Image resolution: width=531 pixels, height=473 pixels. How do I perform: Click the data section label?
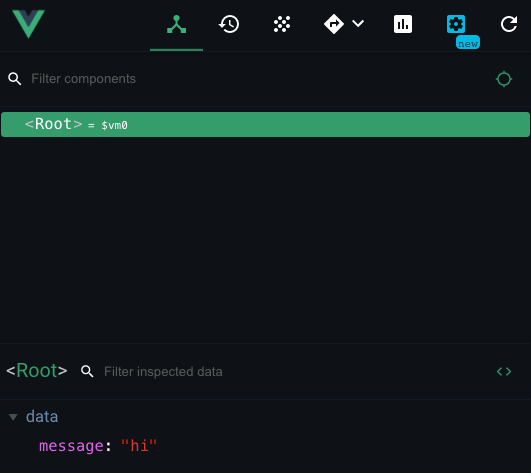(x=42, y=417)
